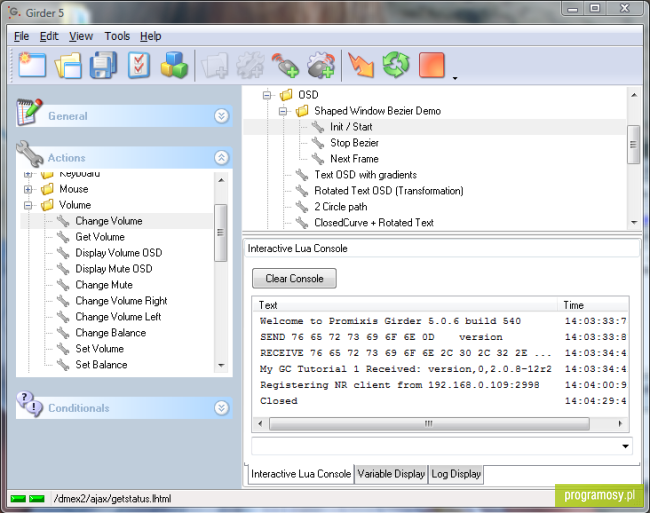Select the Next Frame tree item
This screenshot has width=650, height=513.
click(354, 159)
